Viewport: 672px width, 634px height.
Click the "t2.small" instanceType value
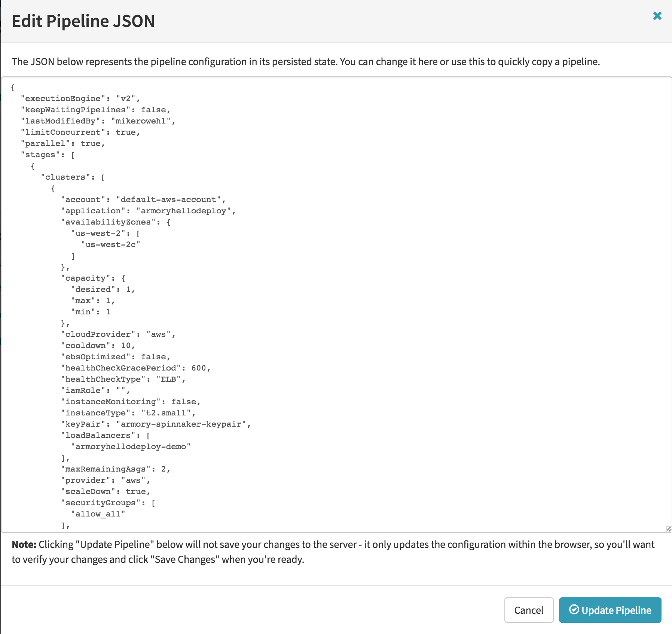166,413
